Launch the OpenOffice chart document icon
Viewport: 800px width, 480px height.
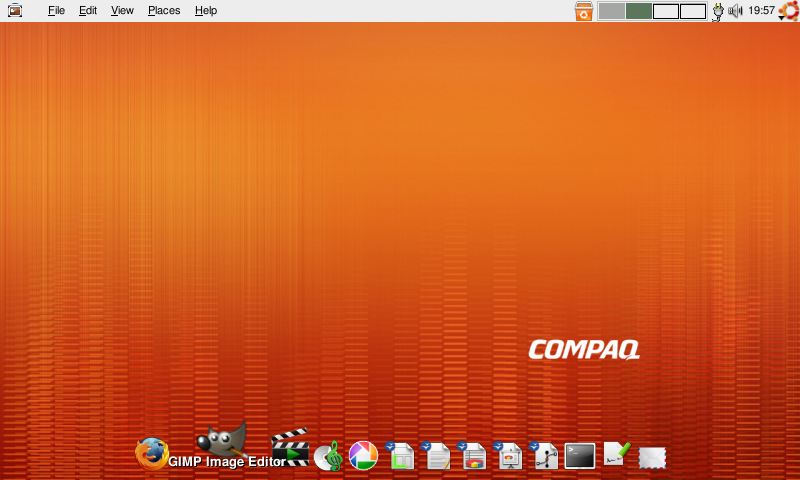[x=472, y=456]
